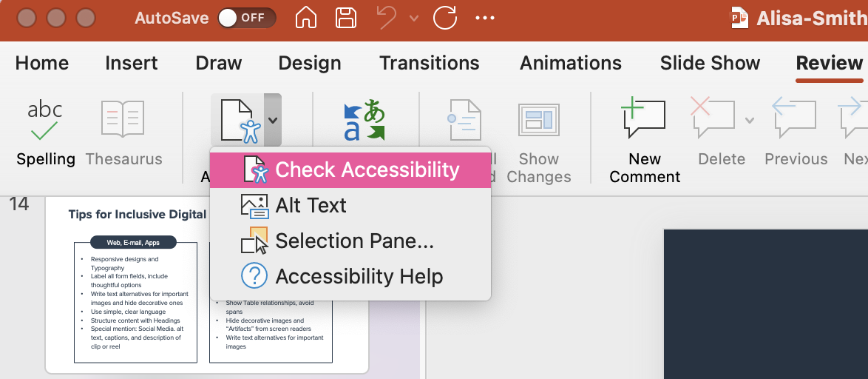Open Selection Pane from the menu
Image resolution: width=868 pixels, height=379 pixels.
[354, 241]
